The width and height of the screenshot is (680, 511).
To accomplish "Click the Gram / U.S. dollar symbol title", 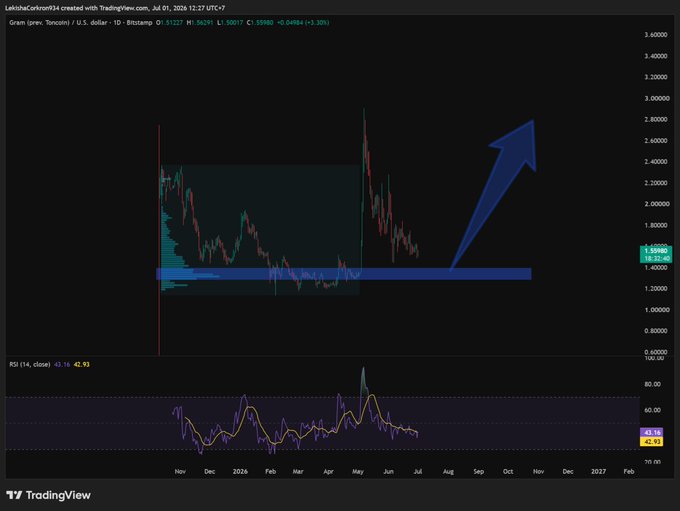I will click(x=81, y=23).
